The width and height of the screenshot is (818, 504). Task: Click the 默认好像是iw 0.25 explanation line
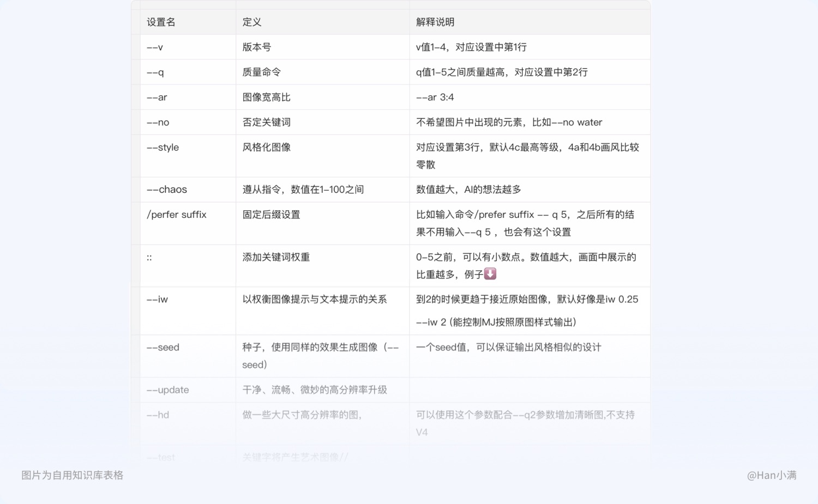[527, 300]
